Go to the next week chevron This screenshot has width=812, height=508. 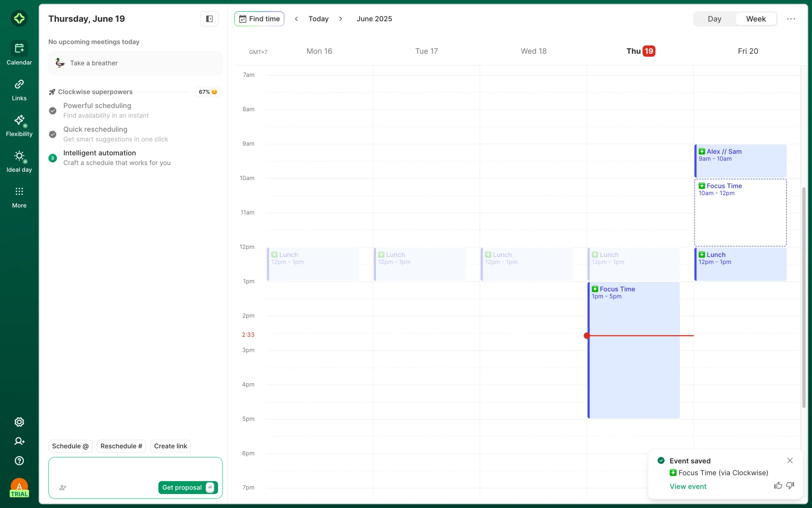[340, 19]
